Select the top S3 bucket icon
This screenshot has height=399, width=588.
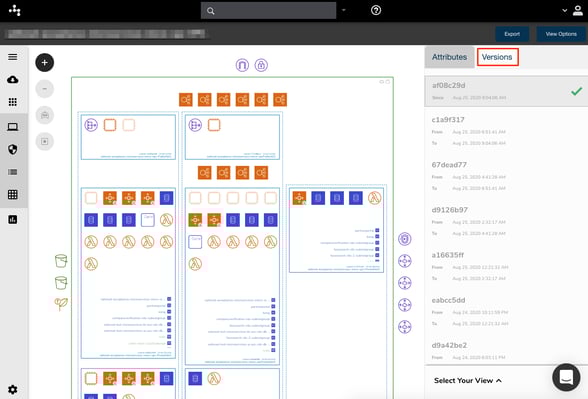(61, 261)
